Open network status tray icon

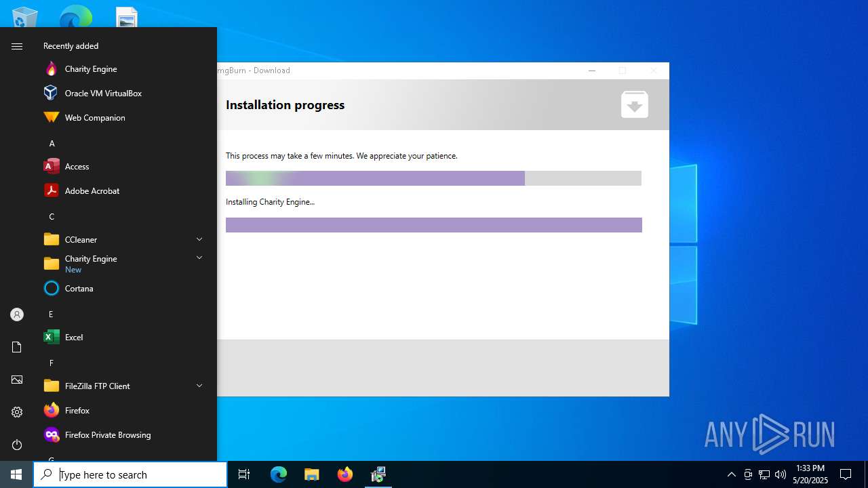(764, 474)
